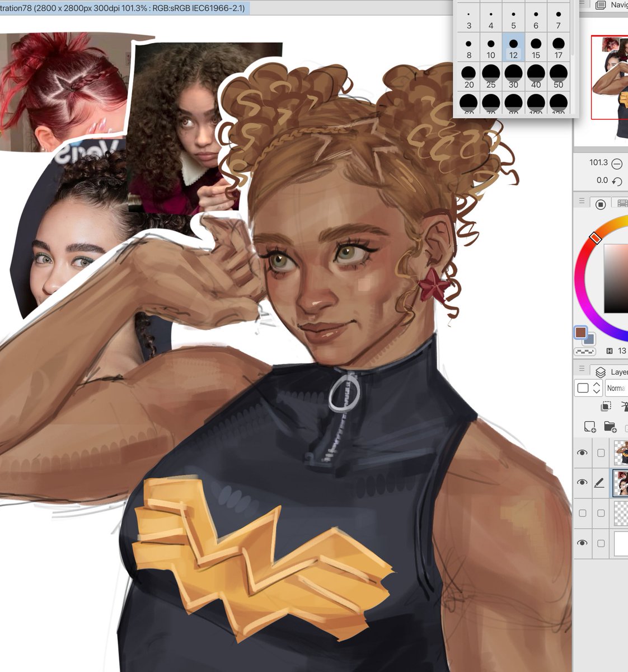Create a new layer folder

pos(610,427)
